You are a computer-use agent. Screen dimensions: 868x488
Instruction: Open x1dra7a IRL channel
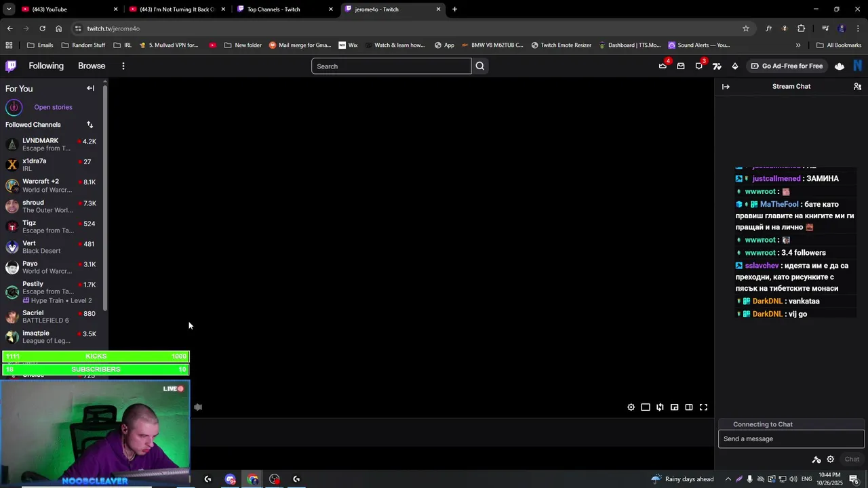click(52, 165)
